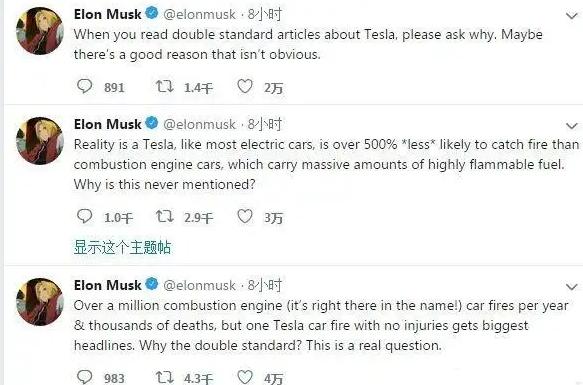Image resolution: width=583 pixels, height=385 pixels.
Task: Retweet the tweet with 2.9千 retweets
Action: pyautogui.click(x=164, y=216)
